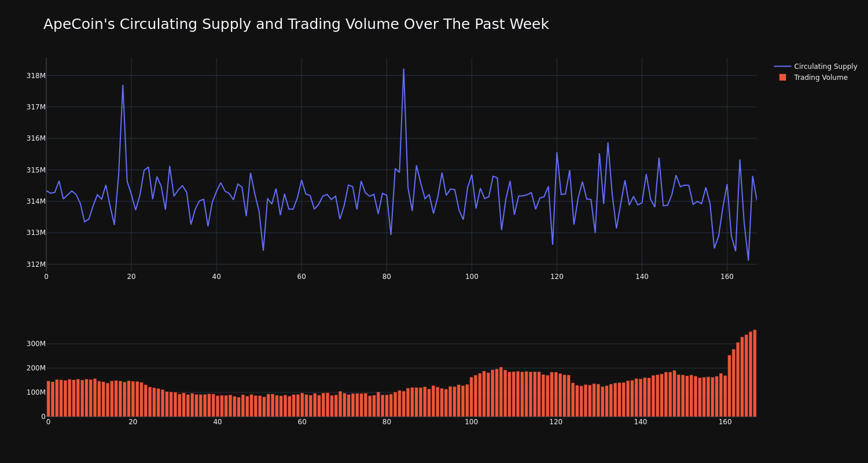Screen dimensions: 868x463
Task: Select the ApeCoin chart title text
Action: click(296, 24)
